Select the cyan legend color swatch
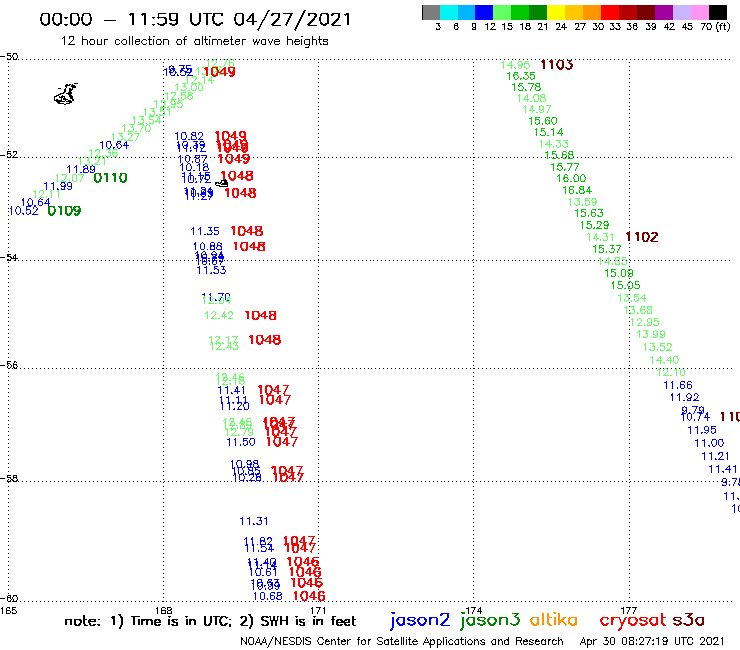The image size is (740, 650). coord(449,12)
